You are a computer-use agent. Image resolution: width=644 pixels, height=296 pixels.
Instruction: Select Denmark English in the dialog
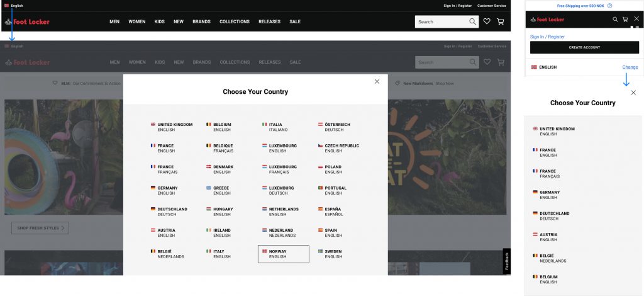tap(219, 169)
